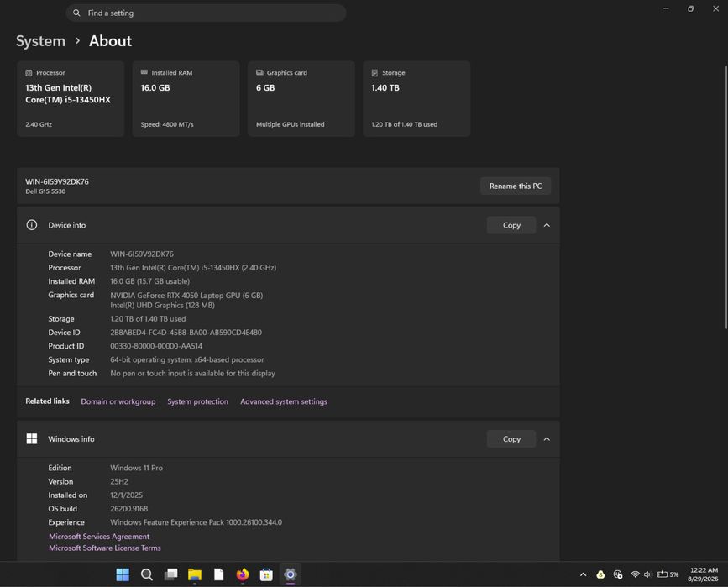This screenshot has width=728, height=587.
Task: Click the Device info circle icon
Action: [x=32, y=225]
